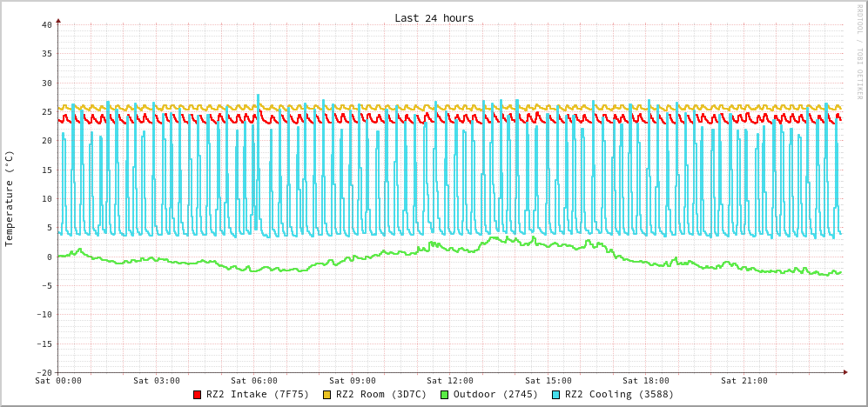The height and width of the screenshot is (407, 868).
Task: Click the 'Sat 03:00' time label
Action: point(157,380)
